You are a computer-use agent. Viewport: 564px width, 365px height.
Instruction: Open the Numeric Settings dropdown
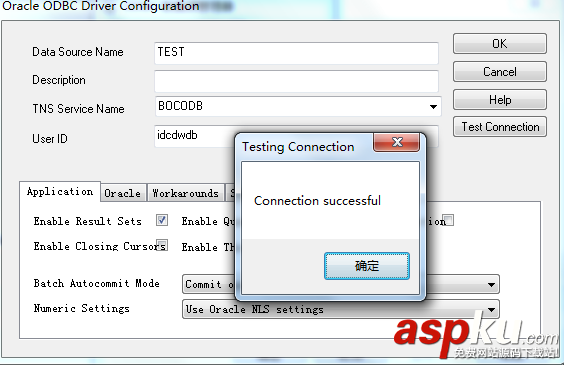point(341,309)
